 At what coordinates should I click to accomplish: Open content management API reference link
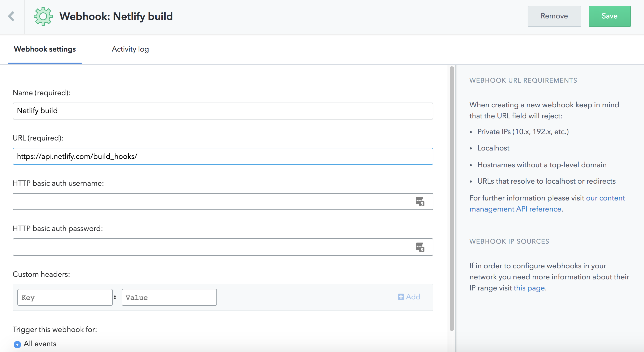pyautogui.click(x=515, y=209)
